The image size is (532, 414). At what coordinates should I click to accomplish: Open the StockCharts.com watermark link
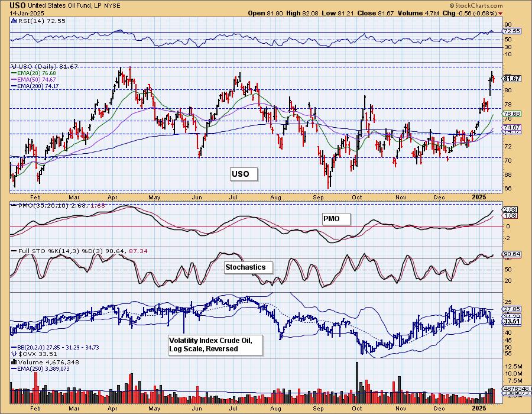[476, 5]
